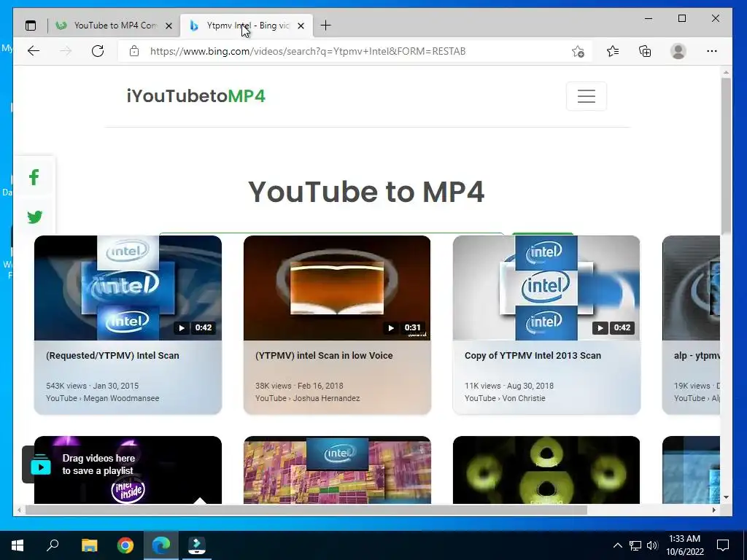The height and width of the screenshot is (560, 747).
Task: Click the iYouTubetoMP4 logo
Action: [196, 96]
